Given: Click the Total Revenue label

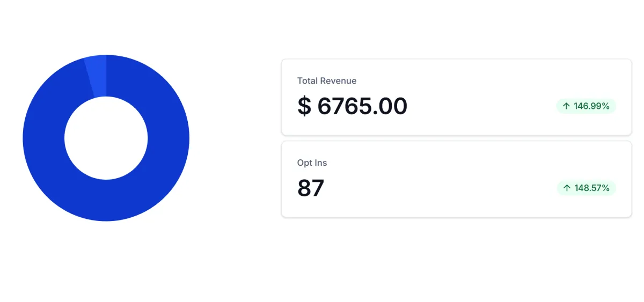Looking at the screenshot, I should 327,81.
